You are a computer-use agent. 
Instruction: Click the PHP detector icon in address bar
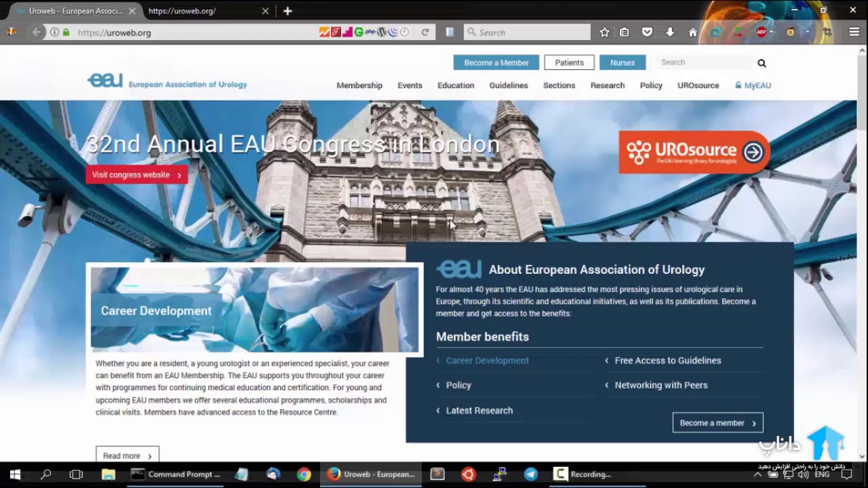[x=370, y=32]
